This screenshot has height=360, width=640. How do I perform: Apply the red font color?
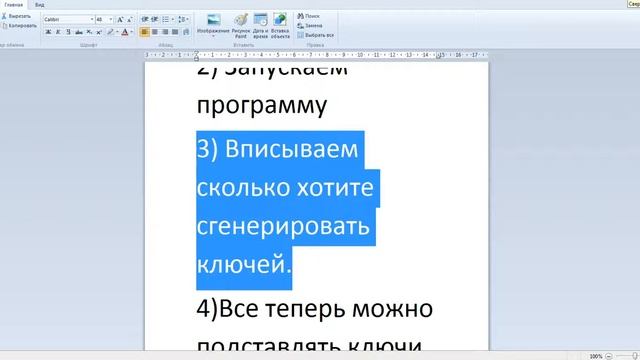(x=125, y=32)
